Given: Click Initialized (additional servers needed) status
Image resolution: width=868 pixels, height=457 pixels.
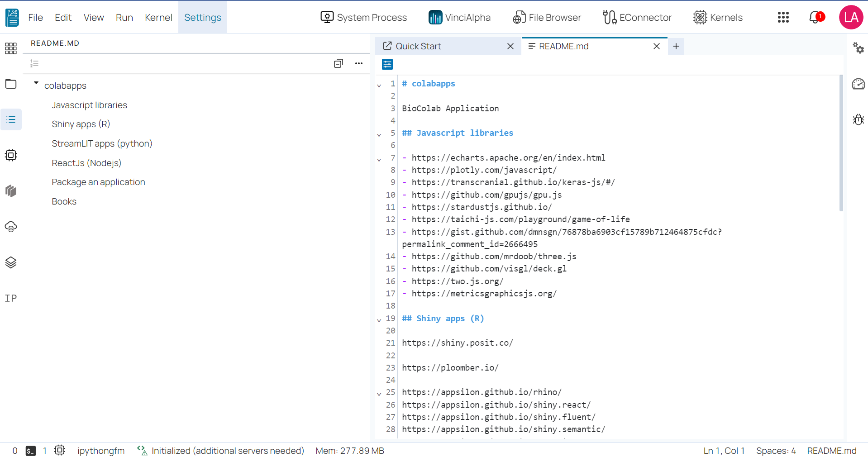Looking at the screenshot, I should coord(228,451).
